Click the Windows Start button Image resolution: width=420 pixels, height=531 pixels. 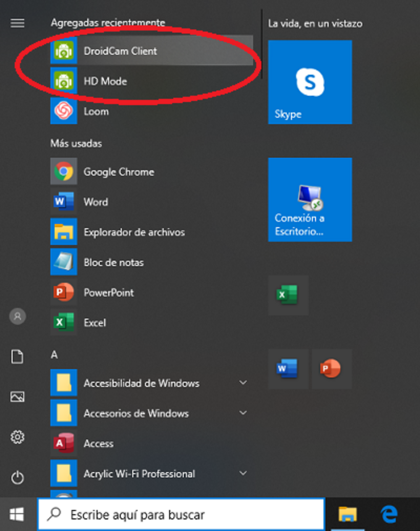click(x=17, y=514)
